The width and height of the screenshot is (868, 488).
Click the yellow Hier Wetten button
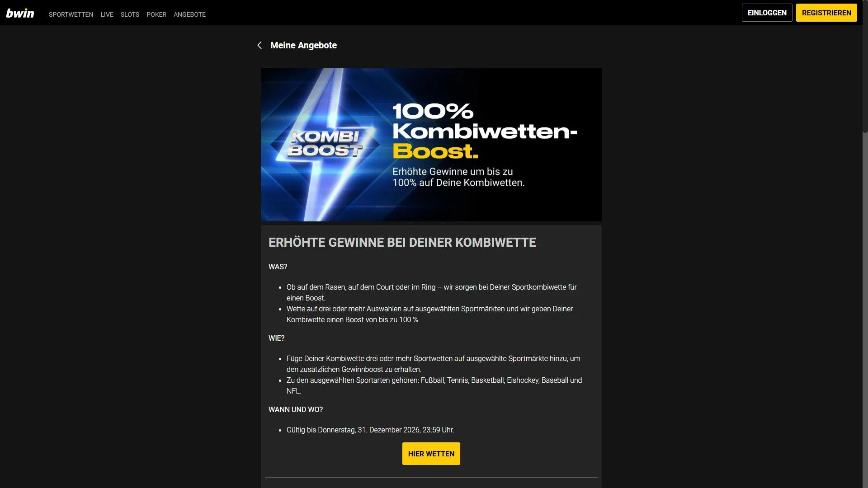click(431, 453)
